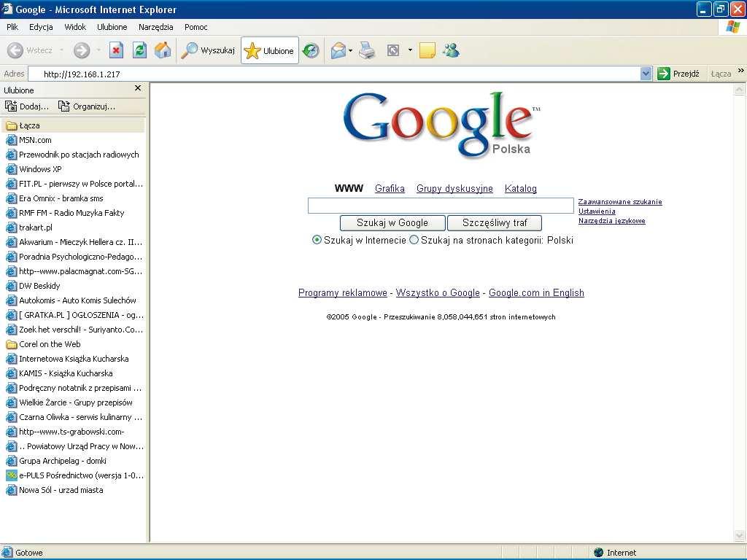Open the Pomoc menu
This screenshot has width=747, height=560.
[196, 27]
